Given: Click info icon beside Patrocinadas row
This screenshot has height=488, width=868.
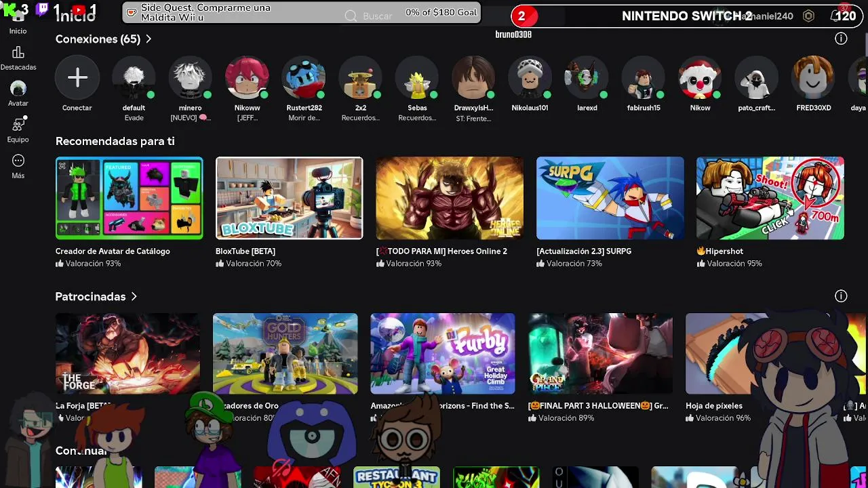Looking at the screenshot, I should [841, 296].
